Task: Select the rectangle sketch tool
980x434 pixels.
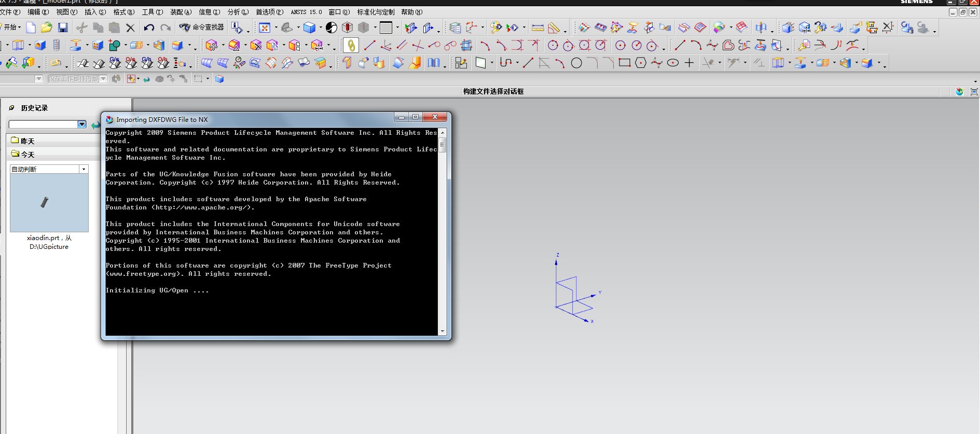Action: click(x=625, y=63)
